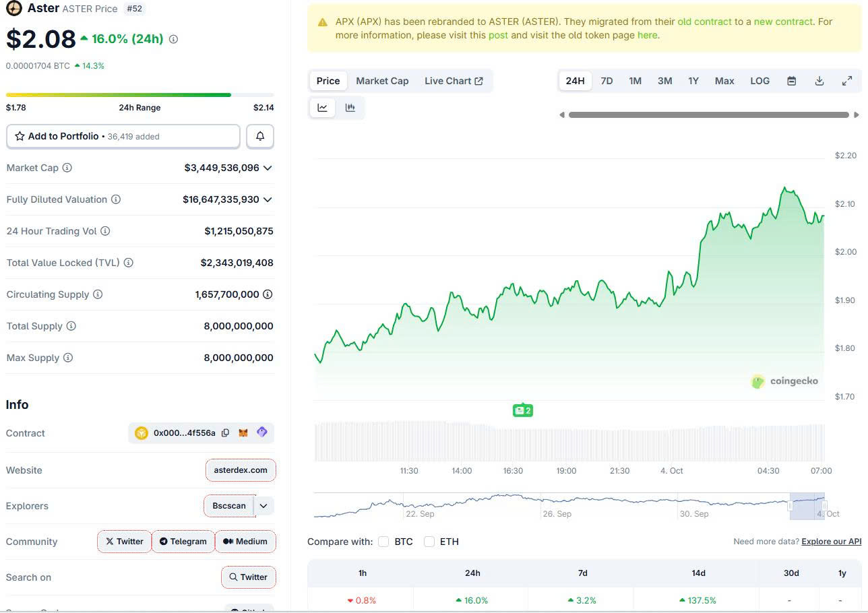Expand the Fully Diluted Valuation details
The image size is (868, 613).
[269, 199]
